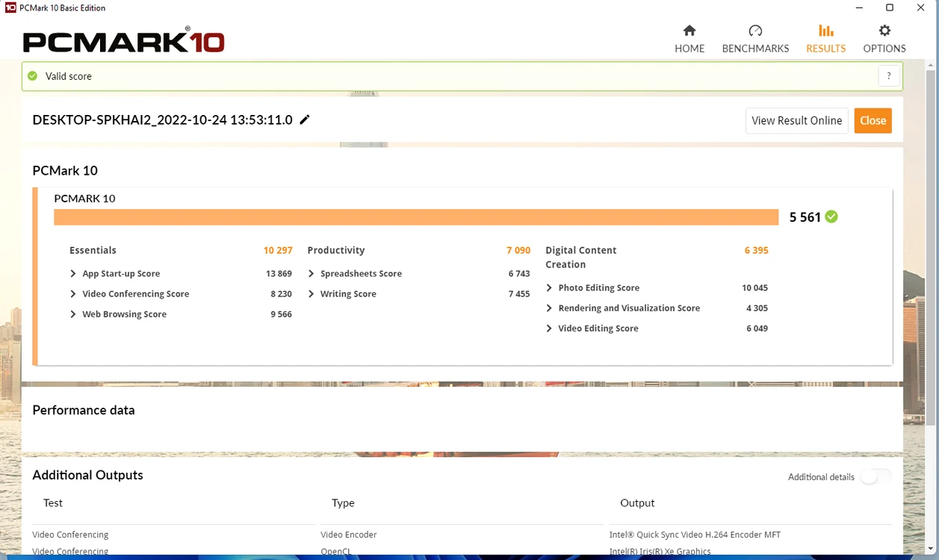Click Writing Score value 7 455
Image resolution: width=939 pixels, height=560 pixels.
pyautogui.click(x=519, y=293)
